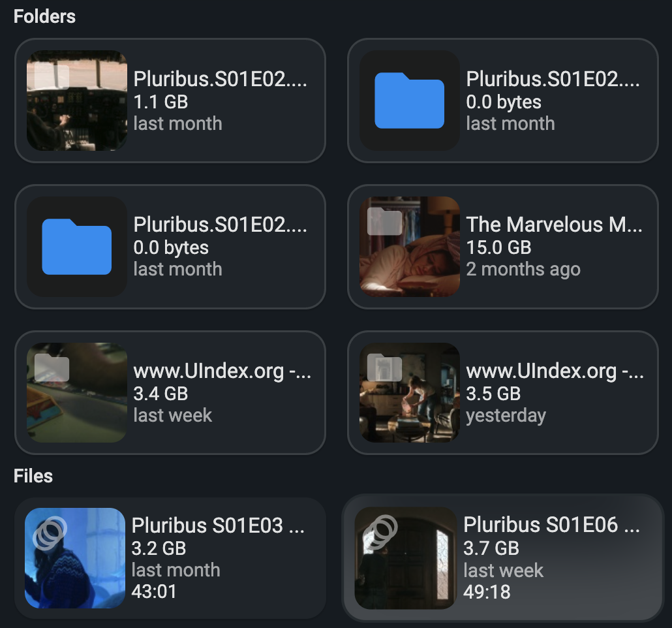This screenshot has height=628, width=672.
Task: Click folder badge icon on the cockpit thumbnail
Action: pyautogui.click(x=52, y=76)
